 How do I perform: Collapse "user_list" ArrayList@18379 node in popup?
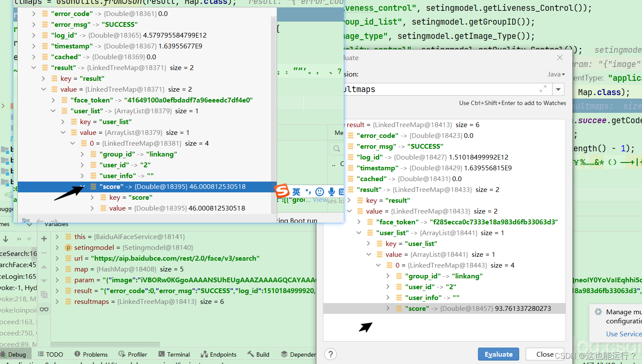point(53,111)
